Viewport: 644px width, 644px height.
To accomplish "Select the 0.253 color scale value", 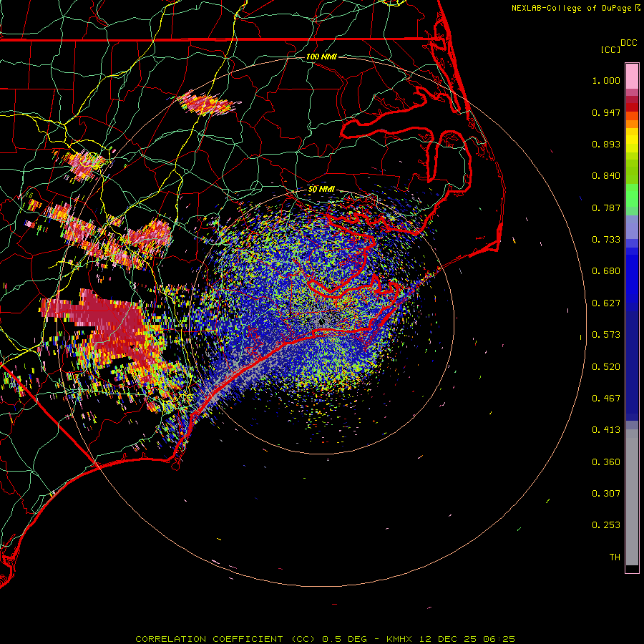I will pyautogui.click(x=606, y=525).
